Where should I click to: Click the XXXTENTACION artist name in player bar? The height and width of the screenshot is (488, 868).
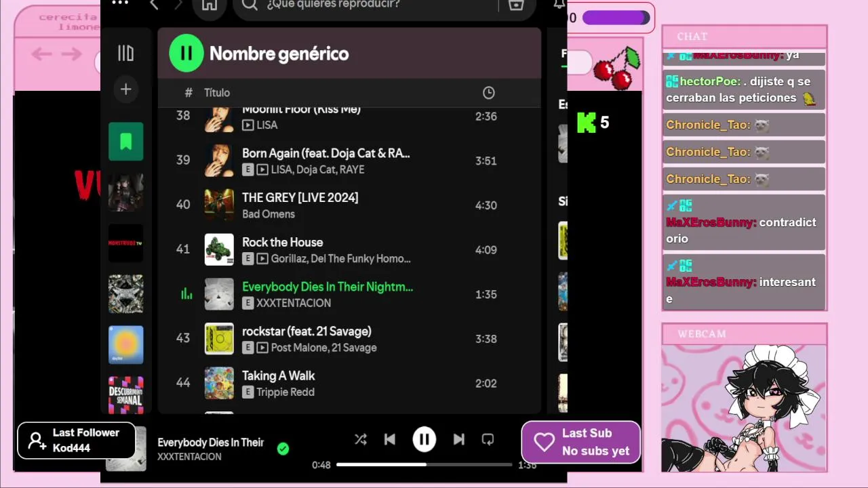(189, 457)
